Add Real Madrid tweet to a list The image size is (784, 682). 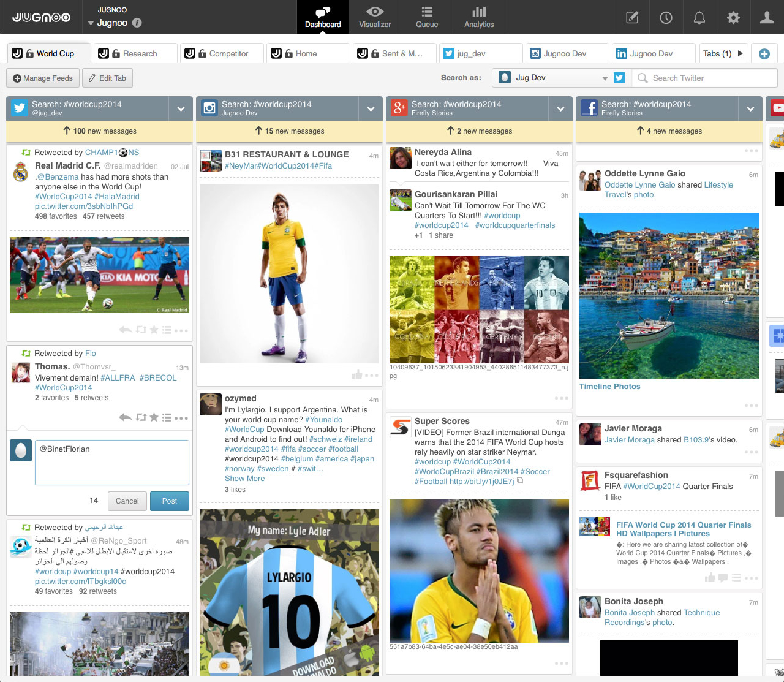167,330
